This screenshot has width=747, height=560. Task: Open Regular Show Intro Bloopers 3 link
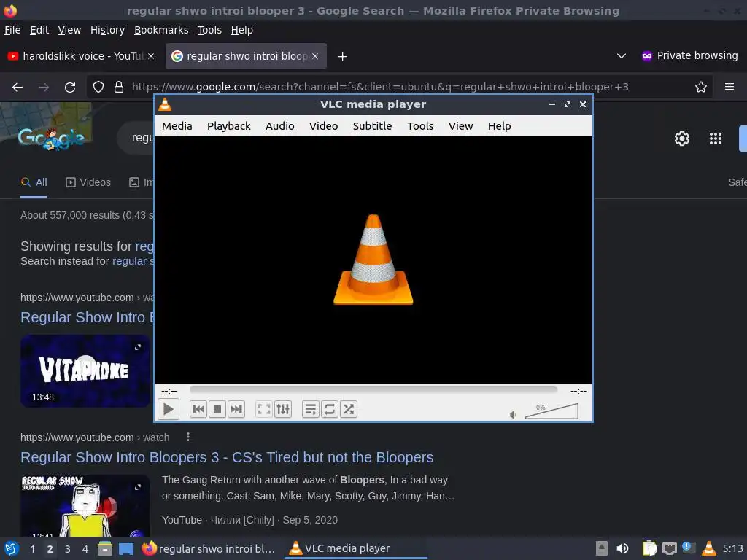coord(227,457)
